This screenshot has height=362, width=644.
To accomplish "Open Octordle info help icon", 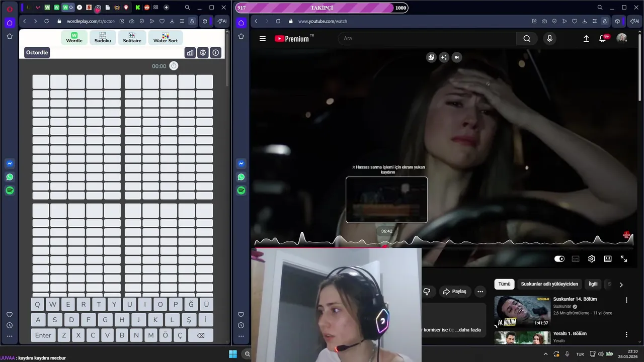I will coord(216,52).
